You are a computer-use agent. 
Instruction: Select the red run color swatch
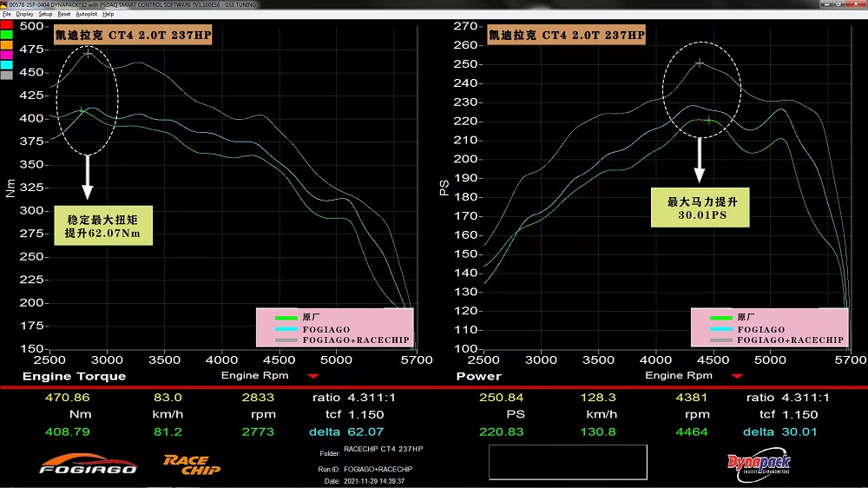pyautogui.click(x=6, y=25)
